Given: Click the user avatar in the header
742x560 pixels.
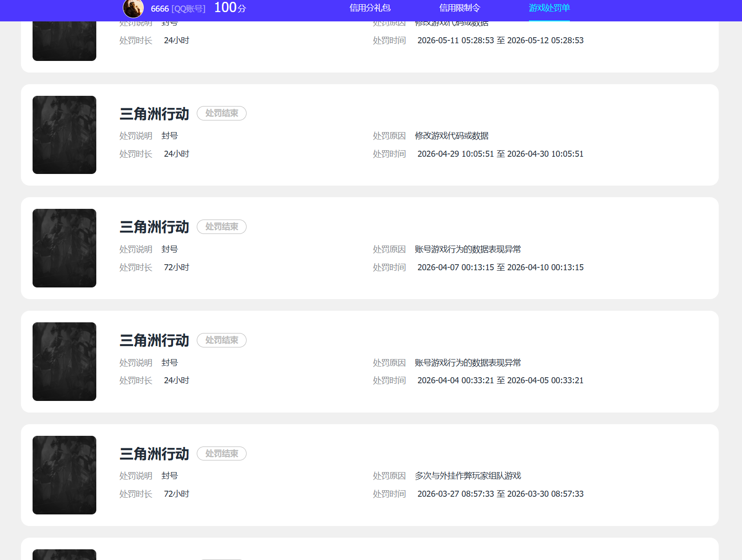Looking at the screenshot, I should (x=133, y=8).
